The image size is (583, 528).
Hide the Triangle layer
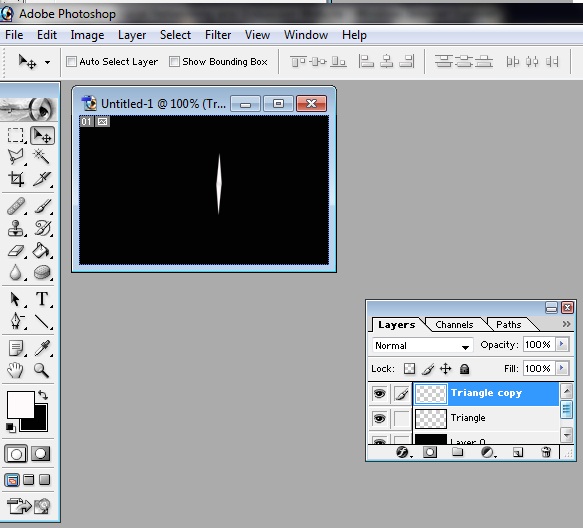(x=379, y=419)
